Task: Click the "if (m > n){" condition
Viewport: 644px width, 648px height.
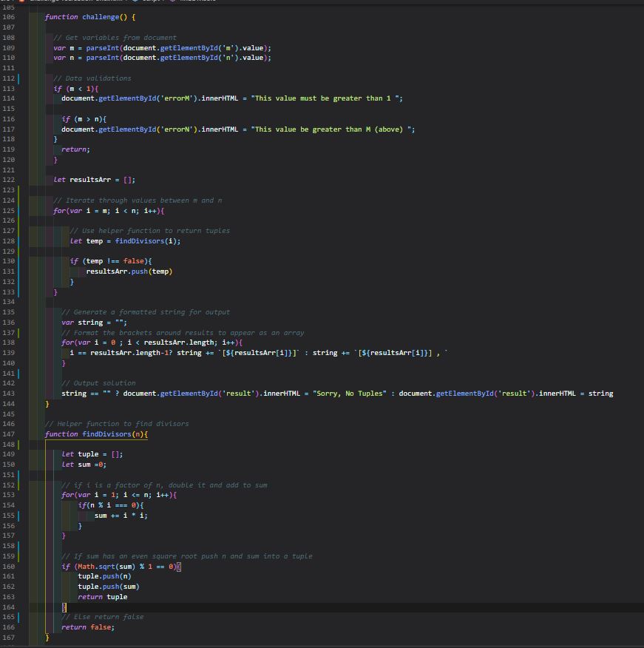Action: 84,119
